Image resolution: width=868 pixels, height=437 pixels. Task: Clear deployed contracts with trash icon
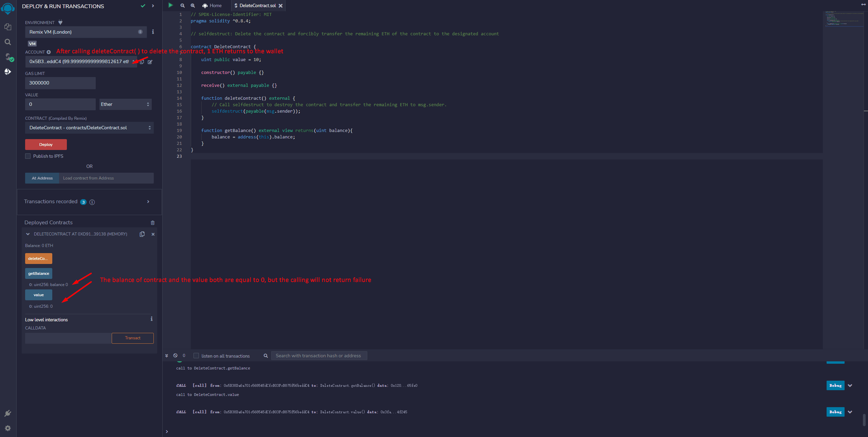[x=152, y=223]
